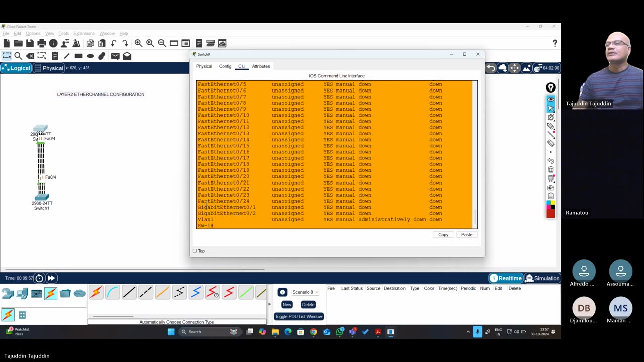This screenshot has height=362, width=644.
Task: Toggle the Top checkbox in Switch0 window
Action: pos(195,251)
